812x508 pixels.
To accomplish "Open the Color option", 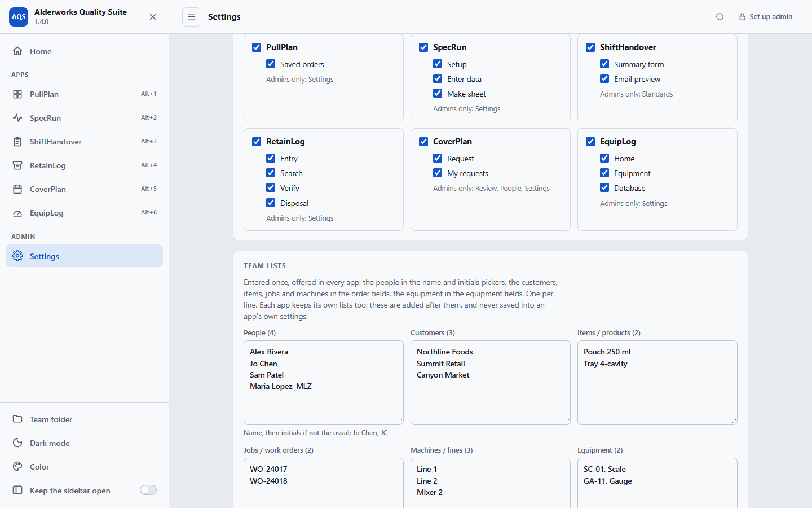I will coord(84,467).
